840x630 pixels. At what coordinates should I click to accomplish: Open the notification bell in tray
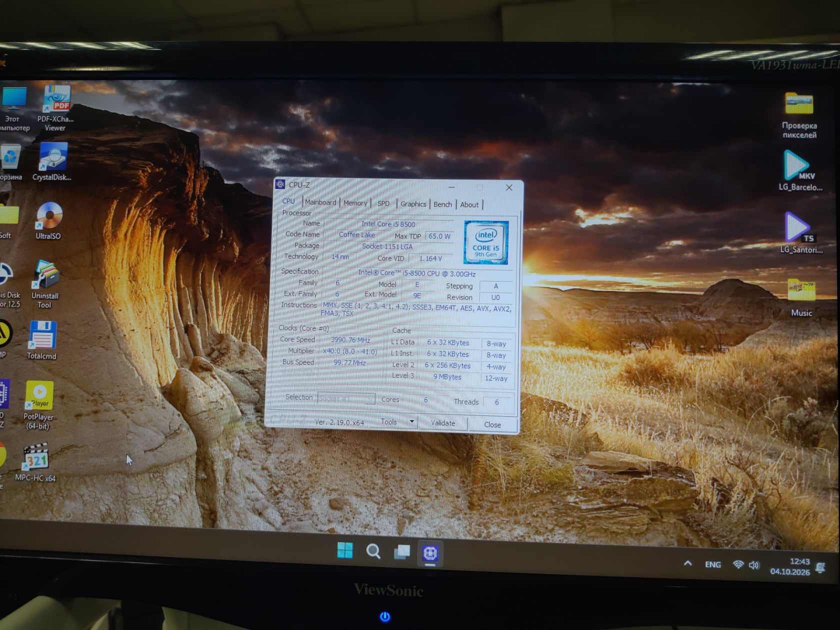[820, 567]
